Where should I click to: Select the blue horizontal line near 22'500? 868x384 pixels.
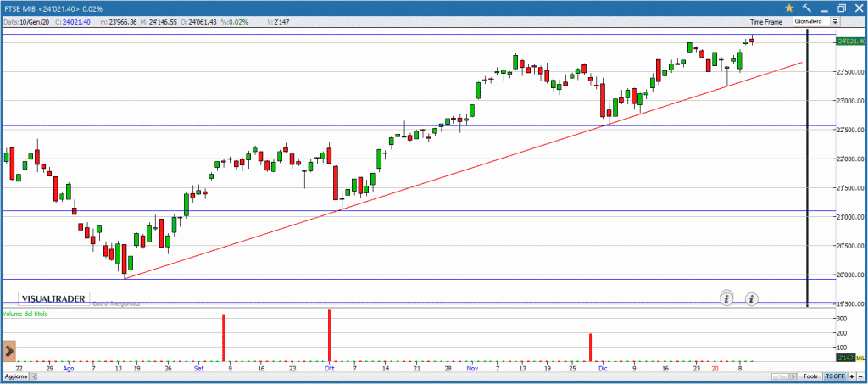click(254, 126)
